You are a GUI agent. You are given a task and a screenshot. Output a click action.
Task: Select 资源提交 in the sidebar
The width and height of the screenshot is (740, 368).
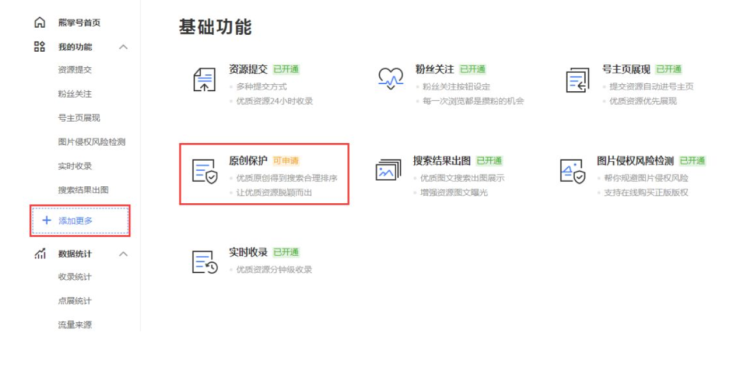75,70
